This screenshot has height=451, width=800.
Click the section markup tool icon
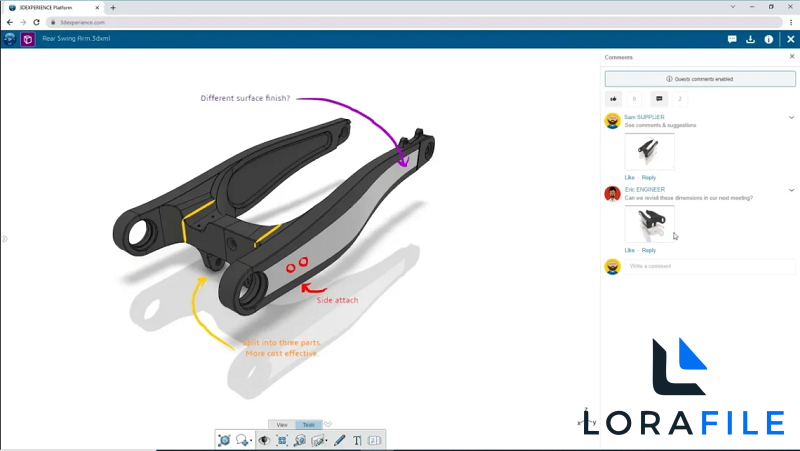click(x=317, y=440)
